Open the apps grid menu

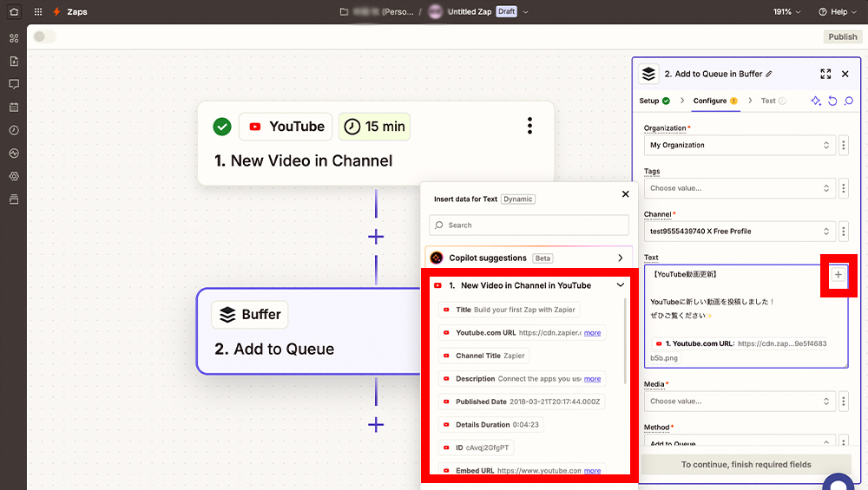point(38,11)
